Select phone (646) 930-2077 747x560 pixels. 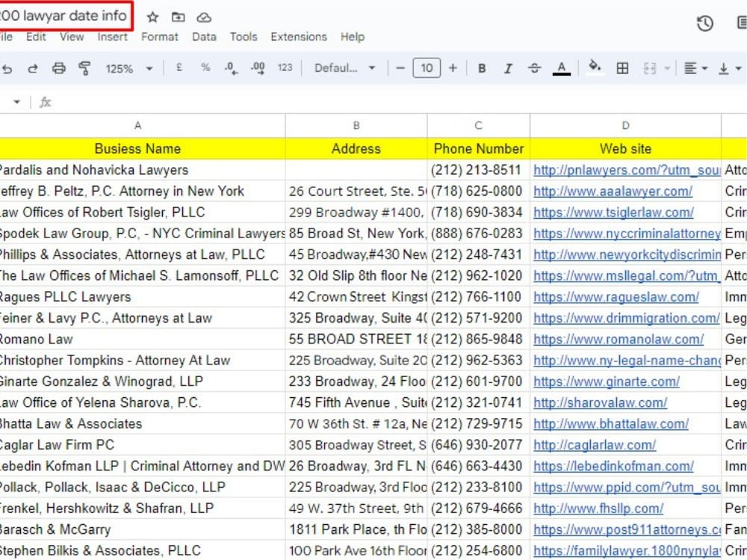tap(478, 445)
